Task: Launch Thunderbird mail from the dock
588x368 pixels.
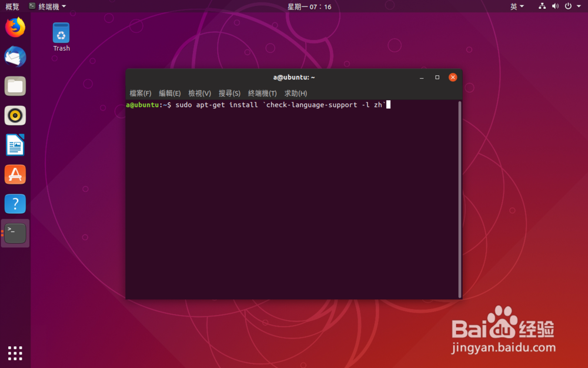Action: pos(15,57)
